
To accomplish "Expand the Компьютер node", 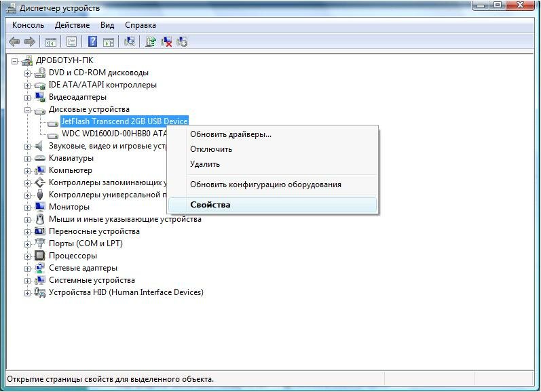I will [27, 171].
